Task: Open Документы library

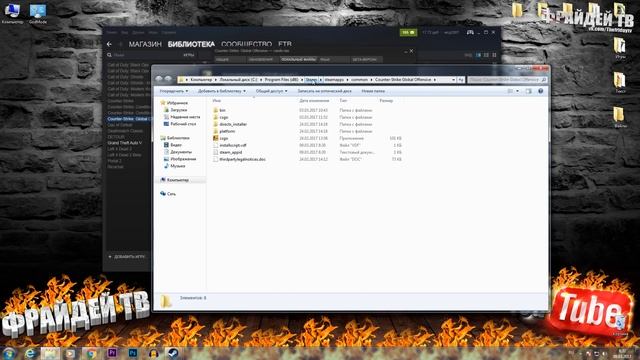Action: [x=181, y=152]
